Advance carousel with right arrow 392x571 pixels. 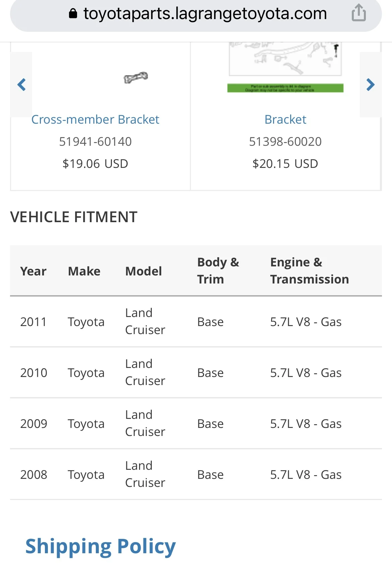click(x=370, y=84)
